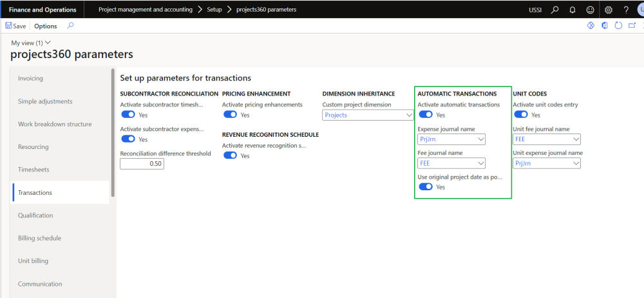Open the Billing schedule tab
Screen dimensions: 644x298
coord(39,238)
